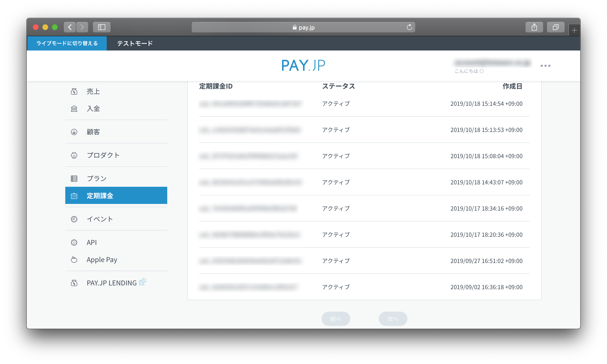Open subscription created 2019/10/18 15:14:54
This screenshot has width=607, height=364.
pyautogui.click(x=250, y=104)
